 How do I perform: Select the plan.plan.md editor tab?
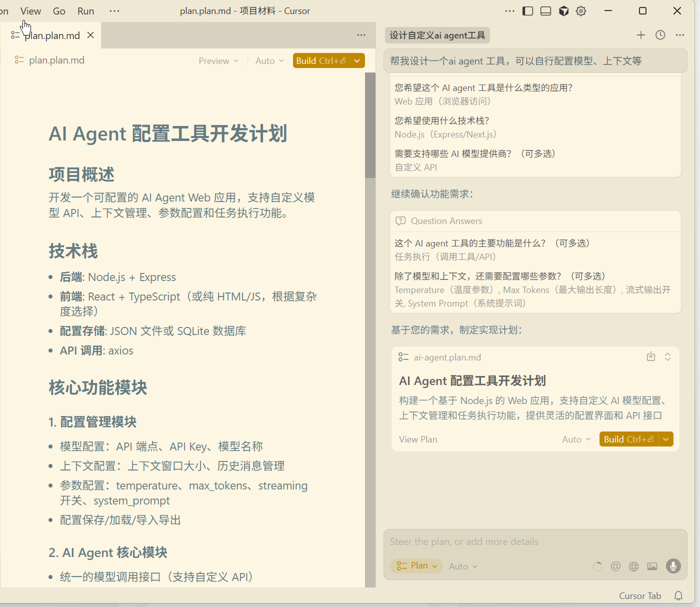[x=52, y=35]
